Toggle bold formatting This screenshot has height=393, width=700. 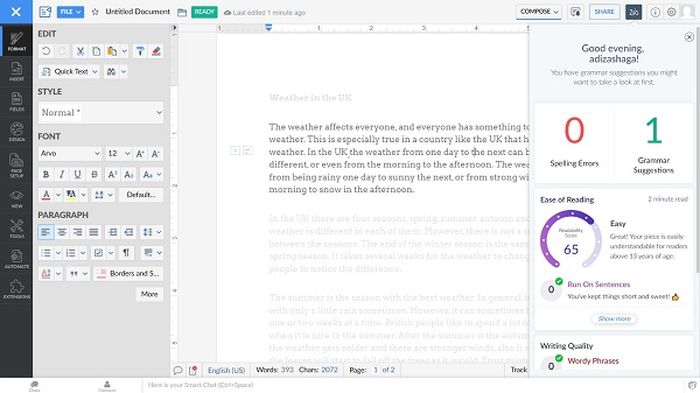[46, 174]
